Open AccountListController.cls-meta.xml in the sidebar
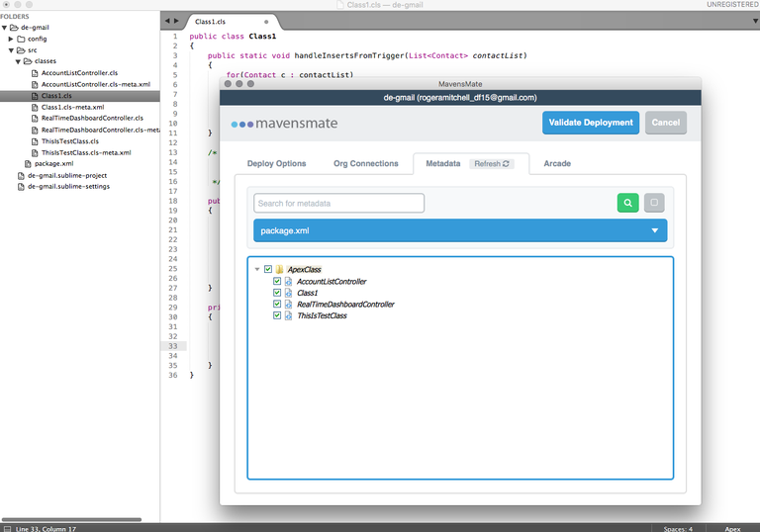This screenshot has height=532, width=760. [95, 84]
